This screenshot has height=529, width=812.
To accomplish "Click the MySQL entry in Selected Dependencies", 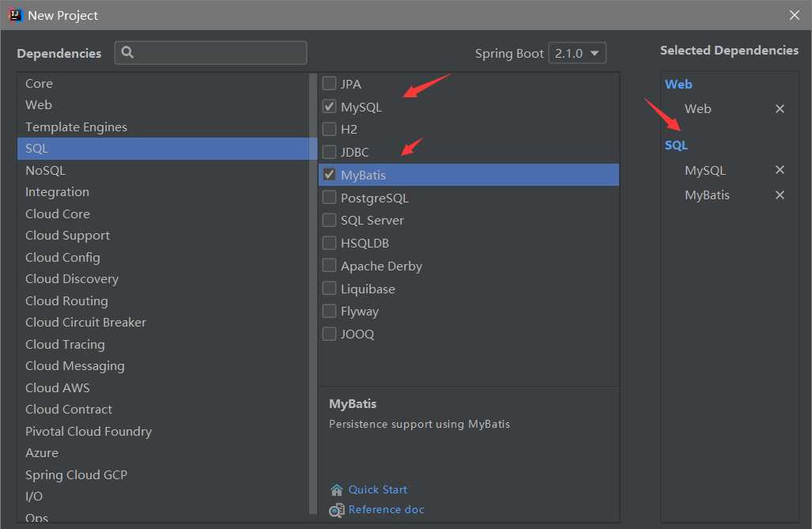I will pos(704,171).
